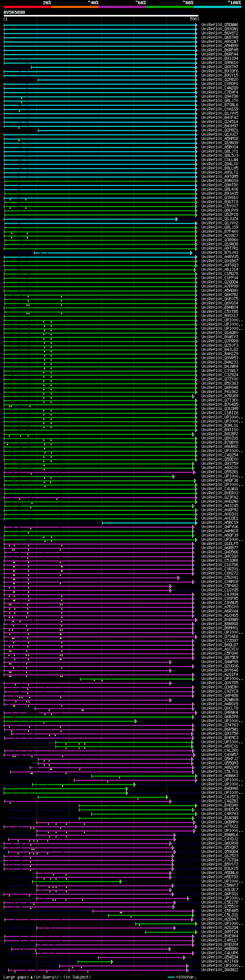Click UniRef100_C5P482 hit

[x=220, y=586]
